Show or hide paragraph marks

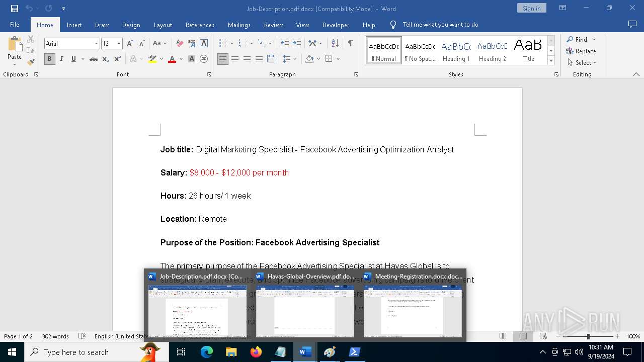(350, 44)
